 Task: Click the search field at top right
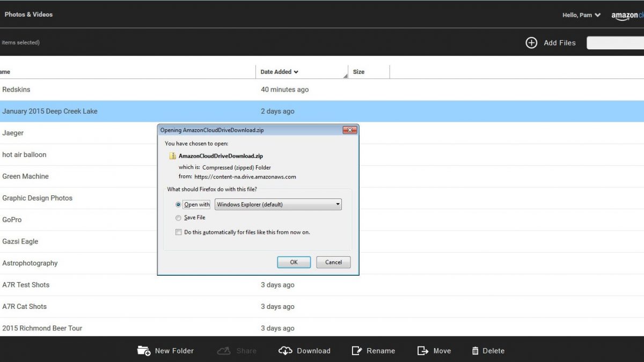pos(615,43)
